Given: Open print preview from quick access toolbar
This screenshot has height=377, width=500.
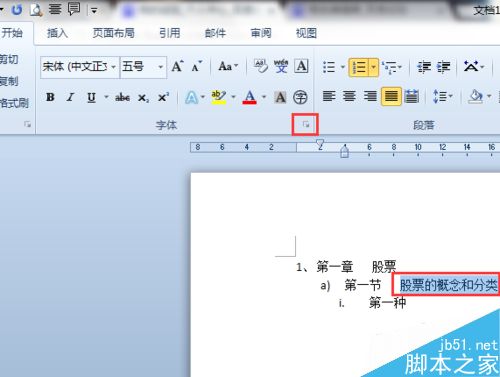Looking at the screenshot, I should click(36, 10).
